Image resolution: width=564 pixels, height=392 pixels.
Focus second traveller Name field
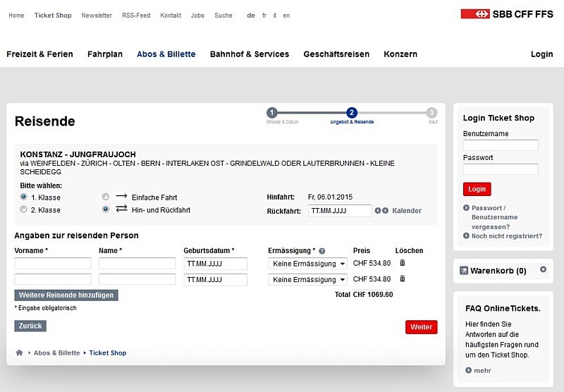(137, 279)
